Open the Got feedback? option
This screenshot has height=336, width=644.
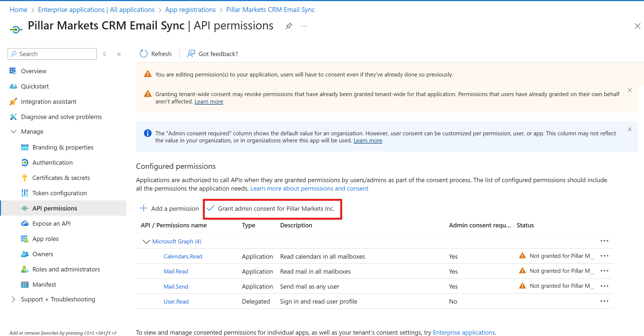[x=212, y=54]
